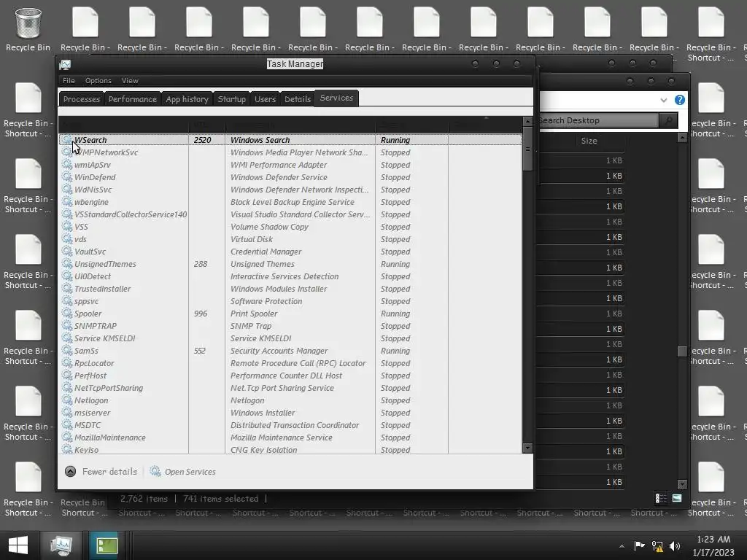747x560 pixels.
Task: Open the Options menu
Action: click(x=98, y=80)
